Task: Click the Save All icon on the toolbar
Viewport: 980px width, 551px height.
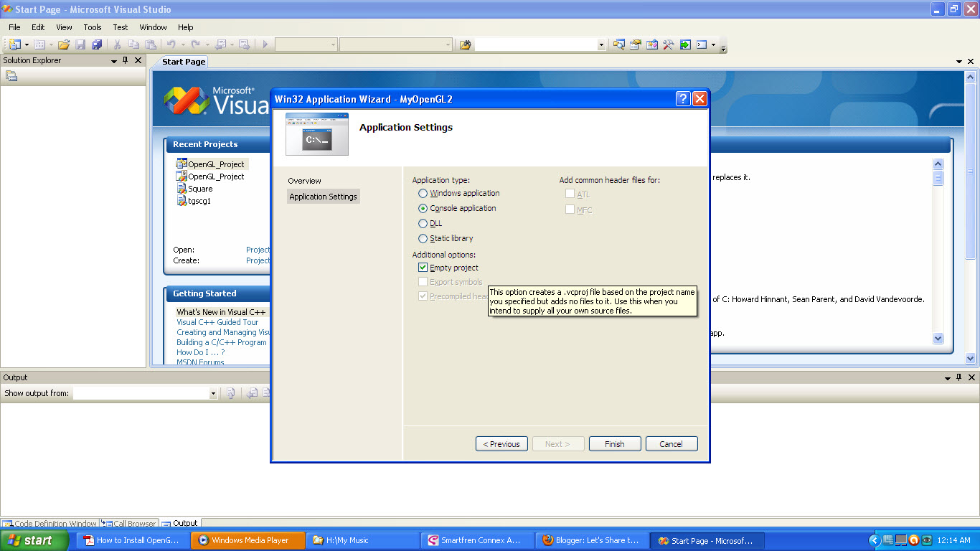Action: 98,44
